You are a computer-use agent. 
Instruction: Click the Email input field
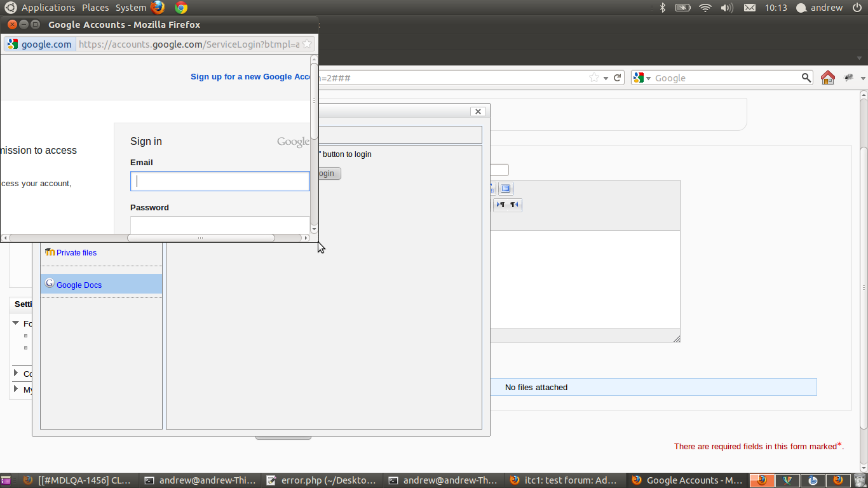click(x=220, y=181)
